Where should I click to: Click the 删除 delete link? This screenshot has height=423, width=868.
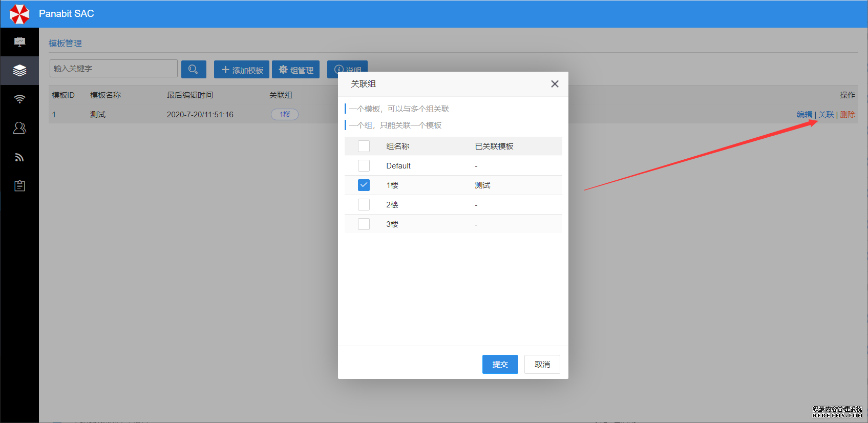848,115
